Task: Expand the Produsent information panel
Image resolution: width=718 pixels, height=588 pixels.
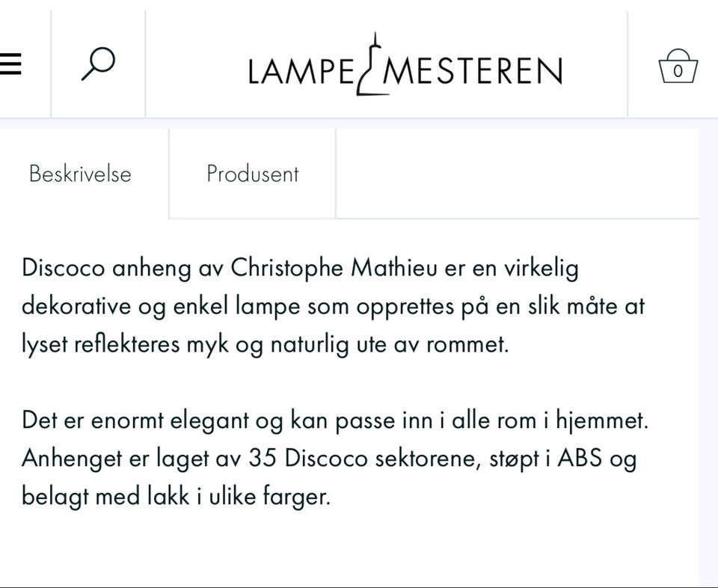Action: click(x=251, y=174)
